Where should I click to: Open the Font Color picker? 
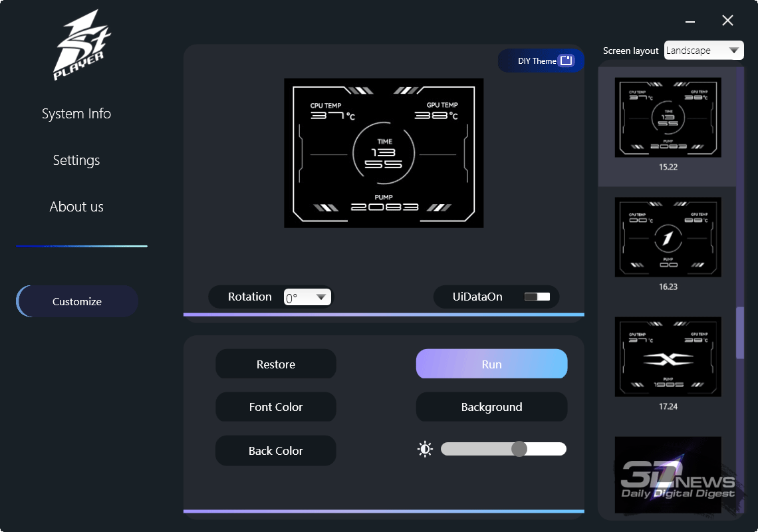[276, 407]
